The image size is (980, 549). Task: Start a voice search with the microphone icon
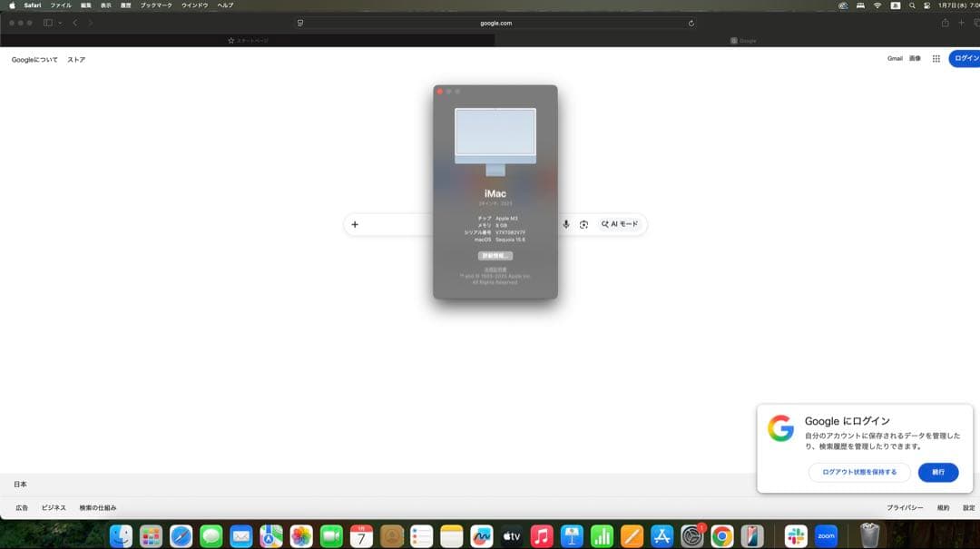tap(565, 224)
